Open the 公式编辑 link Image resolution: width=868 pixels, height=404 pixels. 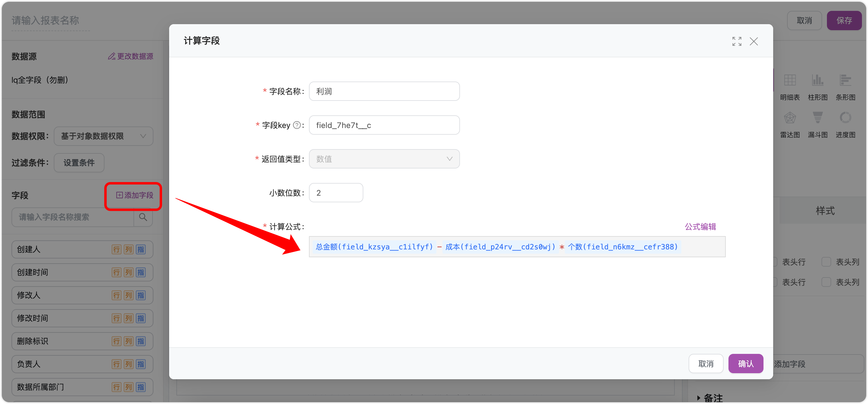point(700,226)
